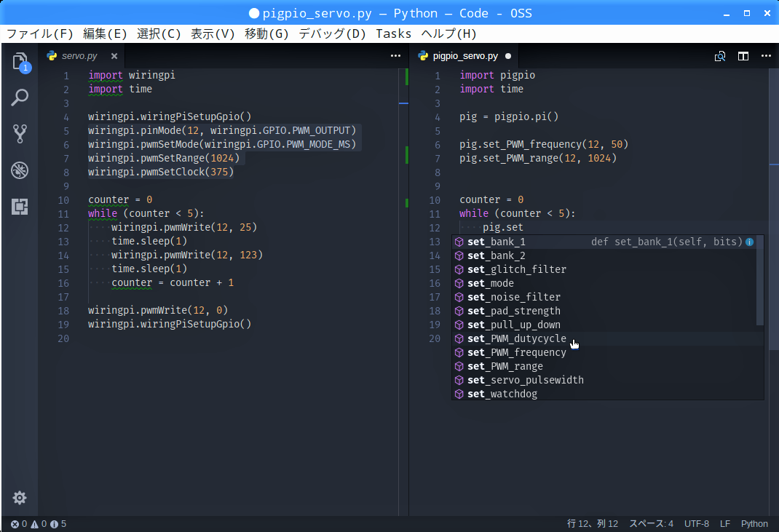779x532 pixels.
Task: Click the info count in status bar
Action: point(58,524)
